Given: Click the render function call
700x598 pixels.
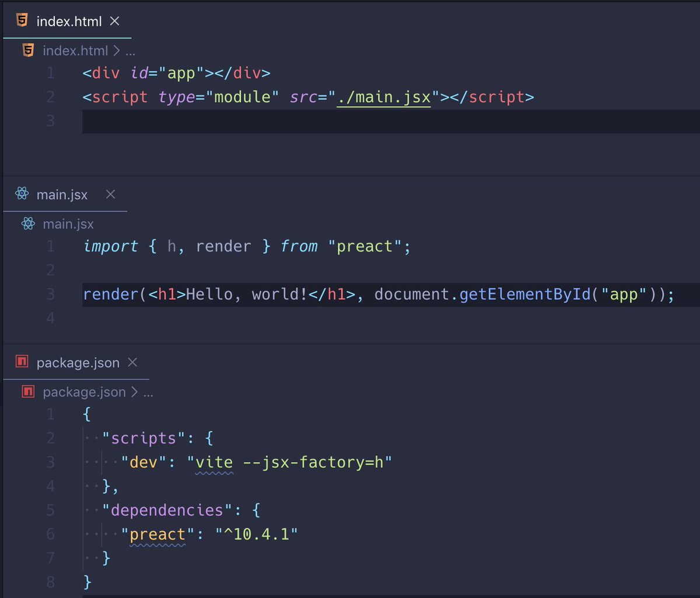Looking at the screenshot, I should click(111, 294).
